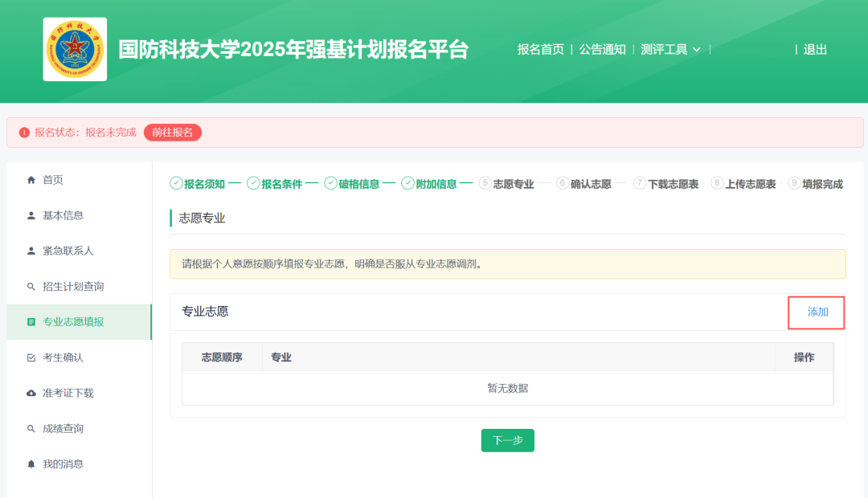The image size is (868, 498).
Task: Open the 测评工具 menu label
Action: click(664, 49)
